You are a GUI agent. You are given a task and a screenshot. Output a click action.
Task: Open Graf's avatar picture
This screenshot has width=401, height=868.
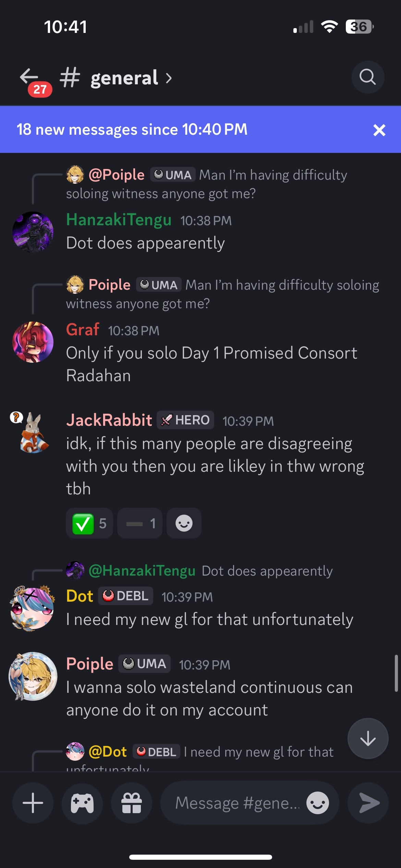point(33,342)
